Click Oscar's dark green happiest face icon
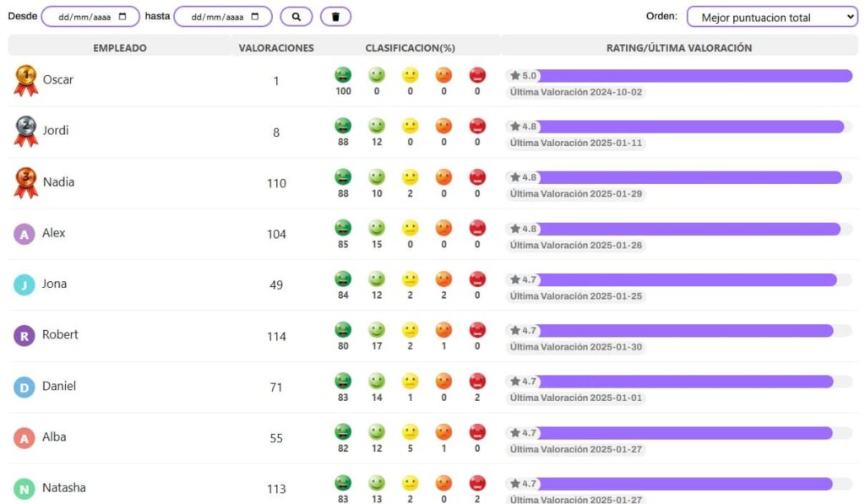865x504 pixels. 343,75
